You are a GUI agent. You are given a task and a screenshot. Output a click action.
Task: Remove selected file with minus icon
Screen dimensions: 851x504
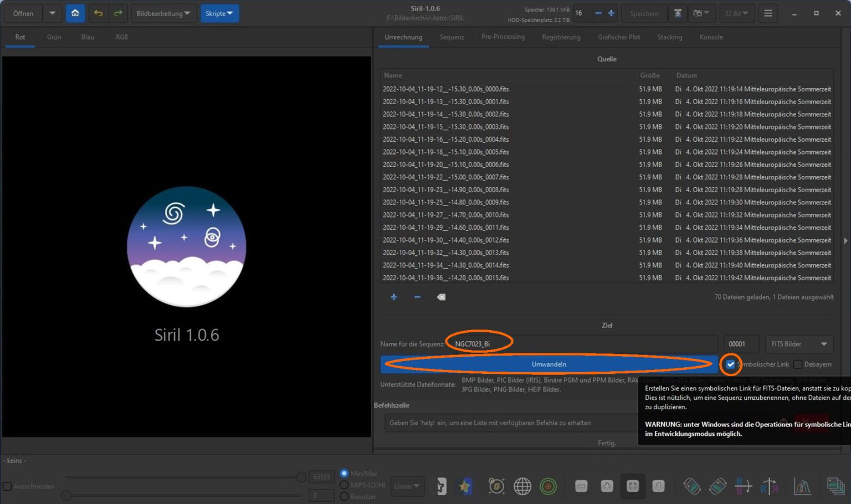click(x=417, y=297)
